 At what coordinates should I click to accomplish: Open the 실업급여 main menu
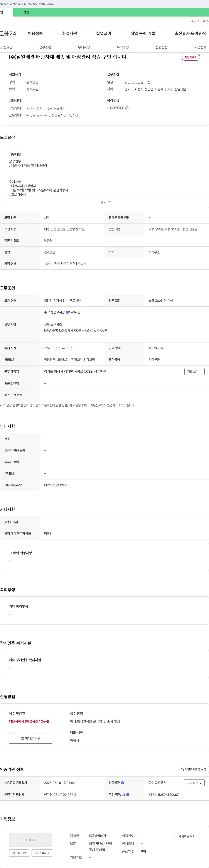point(104,33)
